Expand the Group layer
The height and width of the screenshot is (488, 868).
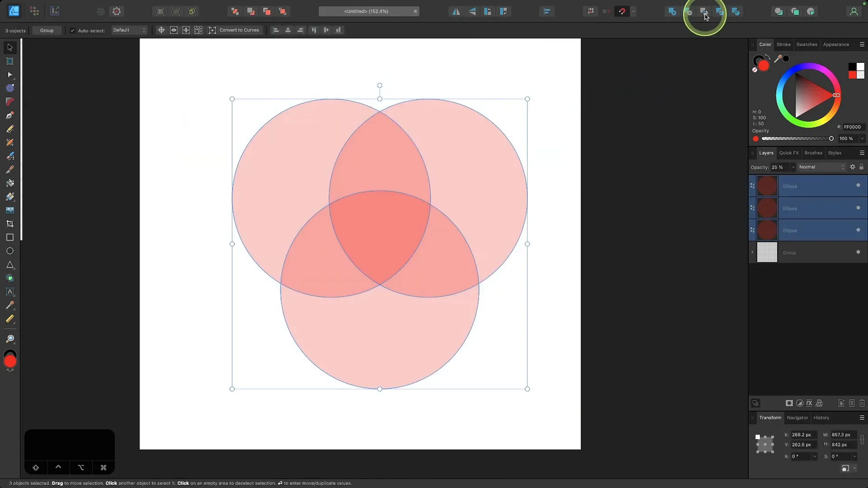[x=752, y=253]
